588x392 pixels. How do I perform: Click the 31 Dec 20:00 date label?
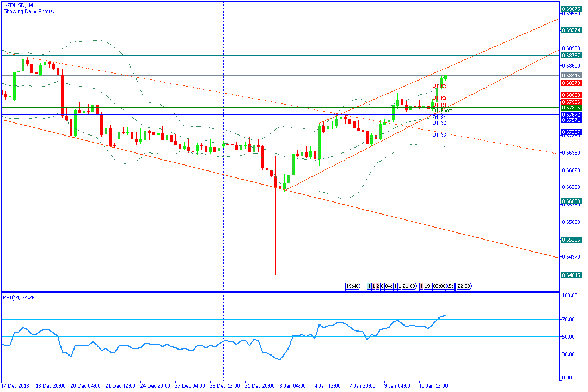(x=260, y=385)
